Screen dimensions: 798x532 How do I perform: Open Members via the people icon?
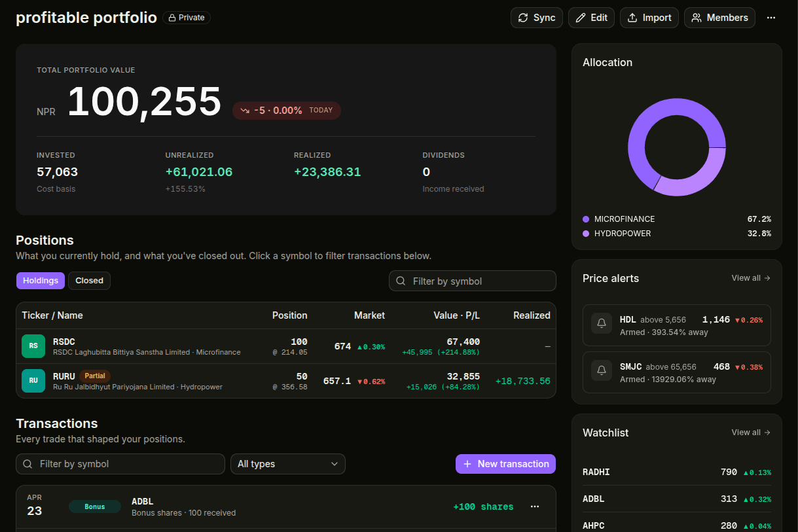pos(697,18)
